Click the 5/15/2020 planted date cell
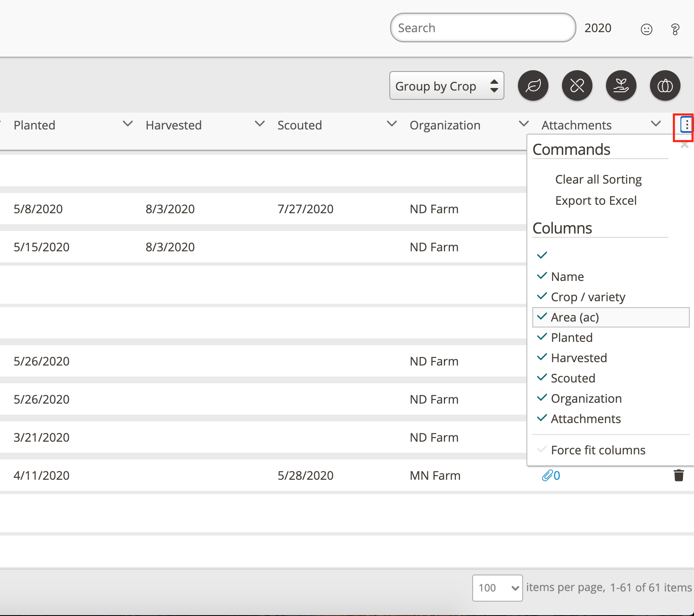The width and height of the screenshot is (694, 616). pos(41,247)
